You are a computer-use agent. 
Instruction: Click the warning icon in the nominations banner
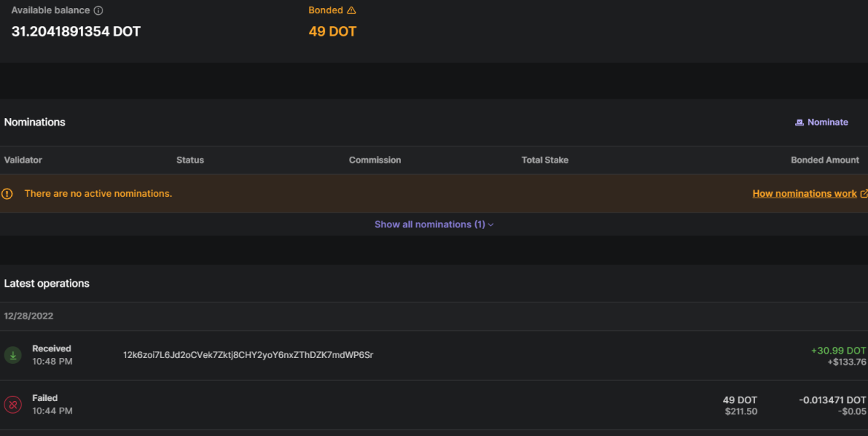click(x=7, y=194)
